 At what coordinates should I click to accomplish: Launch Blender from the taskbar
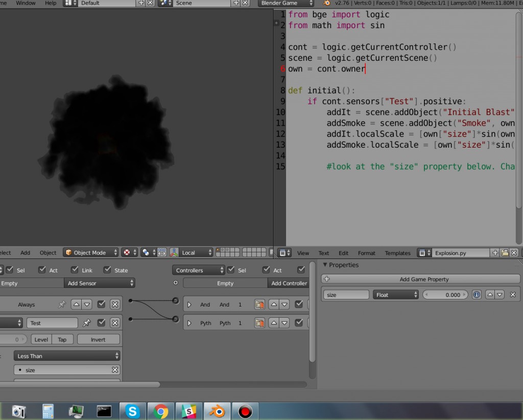[217, 410]
